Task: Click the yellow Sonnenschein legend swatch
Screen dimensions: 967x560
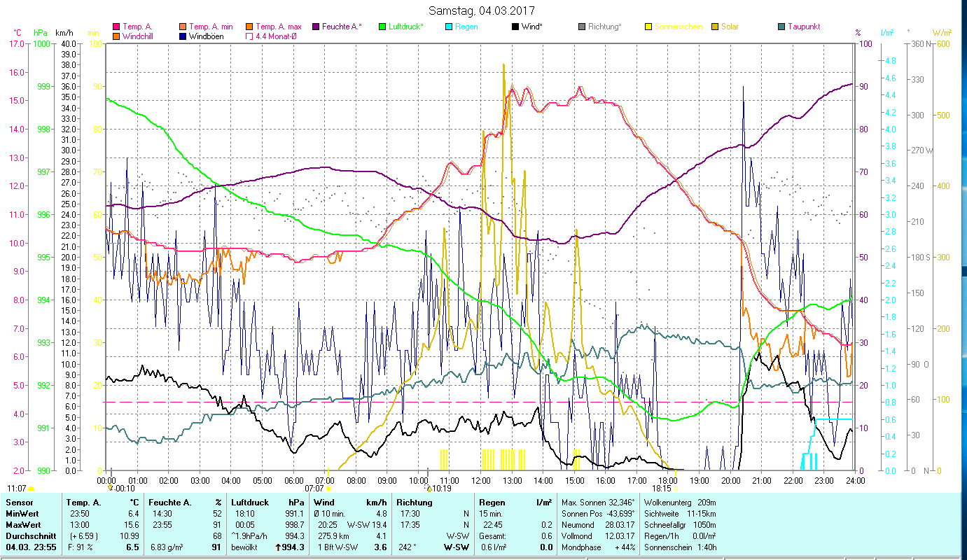Action: pyautogui.click(x=648, y=27)
